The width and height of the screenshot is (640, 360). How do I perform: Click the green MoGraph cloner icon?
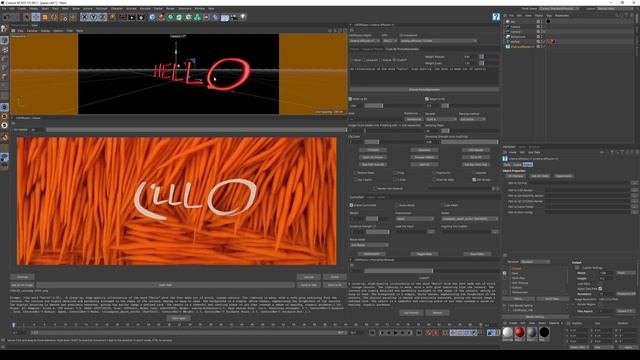pyautogui.click(x=198, y=17)
